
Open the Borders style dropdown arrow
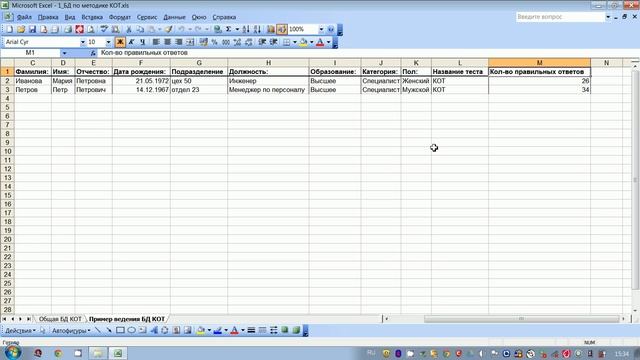point(295,42)
